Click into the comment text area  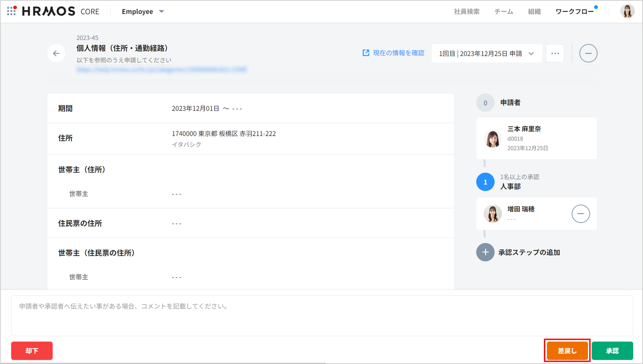click(322, 316)
